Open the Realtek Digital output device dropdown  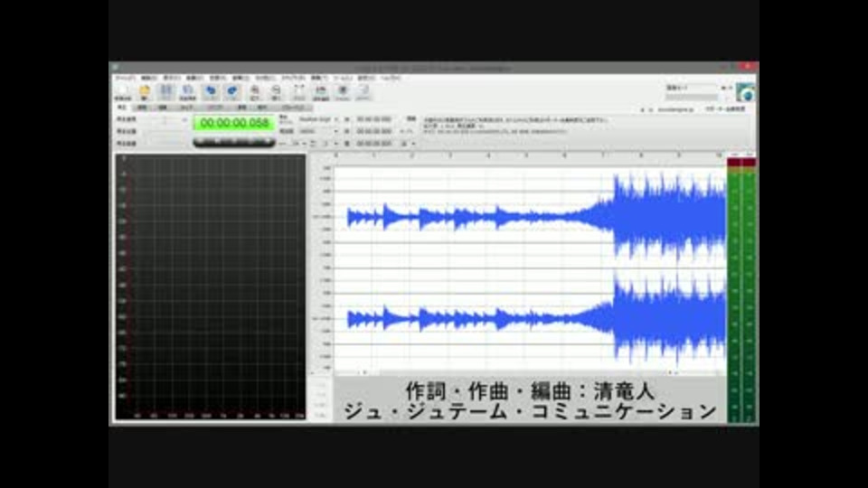tap(318, 119)
